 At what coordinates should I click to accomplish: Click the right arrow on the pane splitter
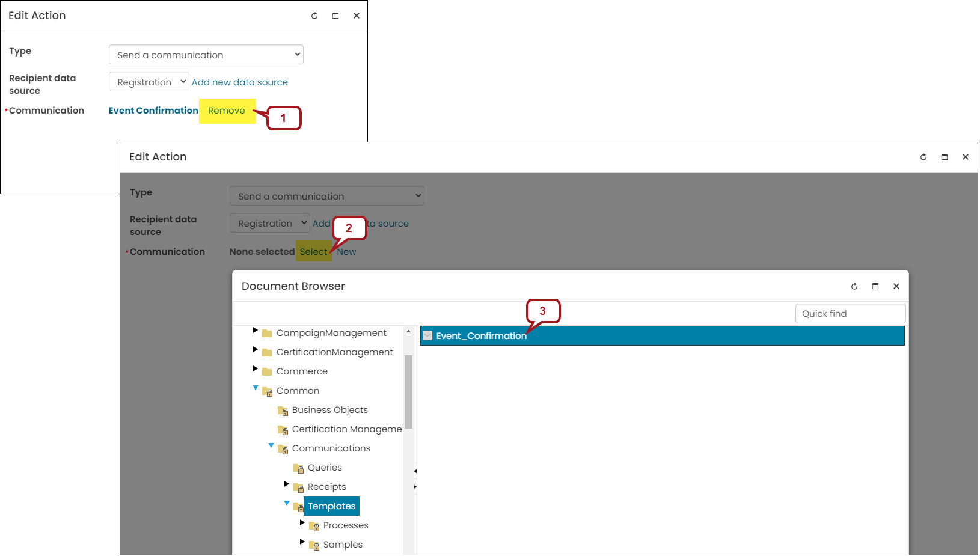pos(415,486)
